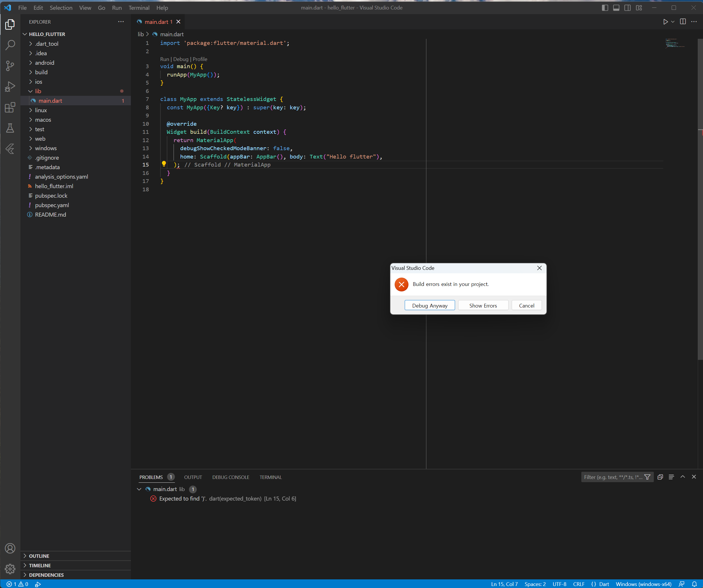This screenshot has height=588, width=703.
Task: Click the Run play icon in editor toolbar
Action: (x=666, y=22)
